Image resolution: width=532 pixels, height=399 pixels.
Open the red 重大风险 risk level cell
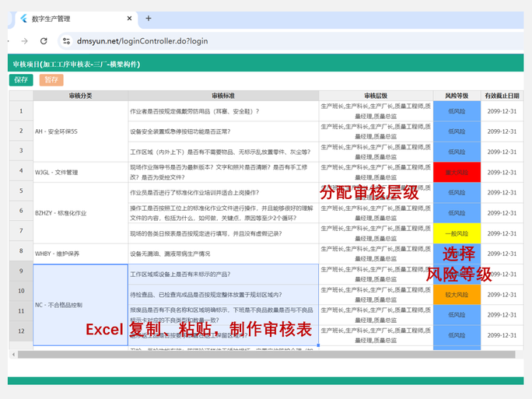(x=457, y=172)
